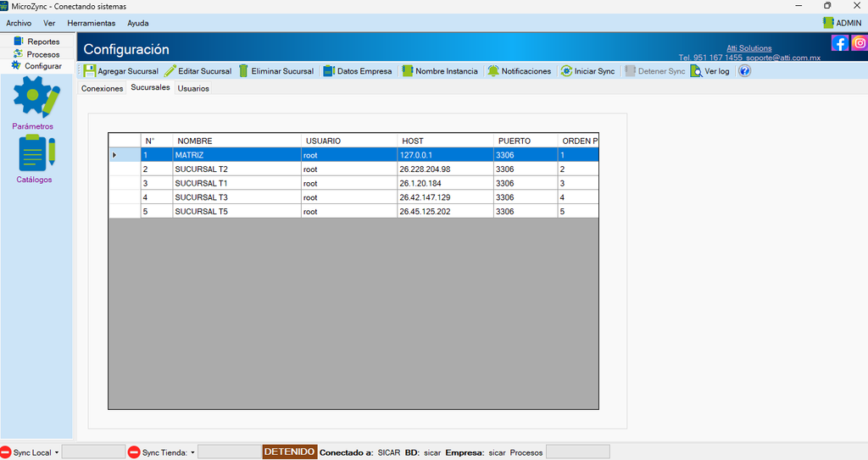Click the ADMIN user icon
Viewport: 868px width, 460px height.
click(828, 23)
